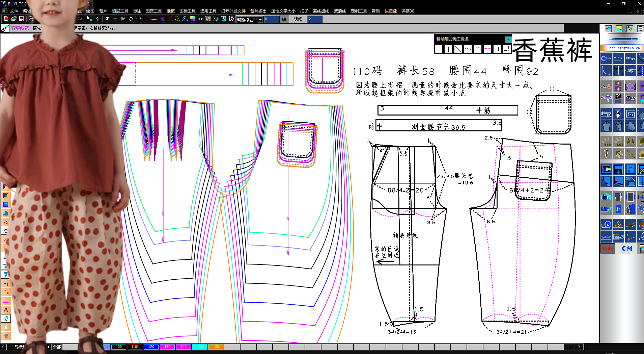Click the 线宽 line width input field
This screenshot has width=644, height=354.
pos(315,19)
